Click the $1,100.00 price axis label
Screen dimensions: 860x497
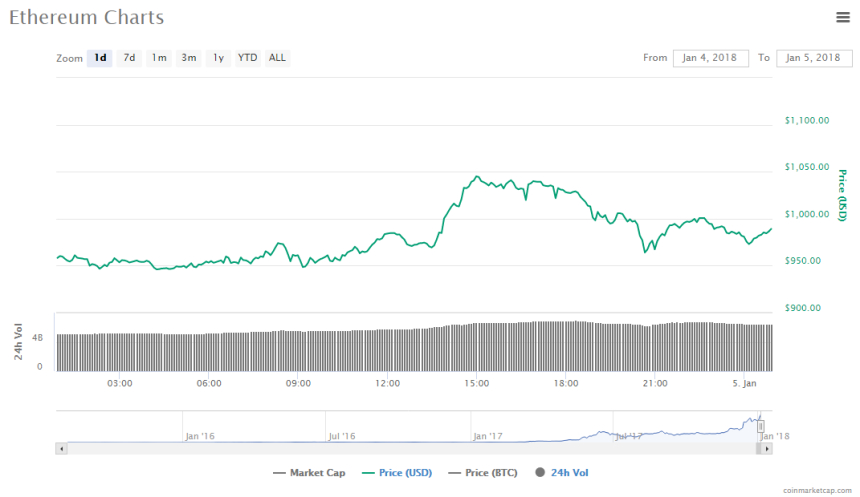coord(807,120)
